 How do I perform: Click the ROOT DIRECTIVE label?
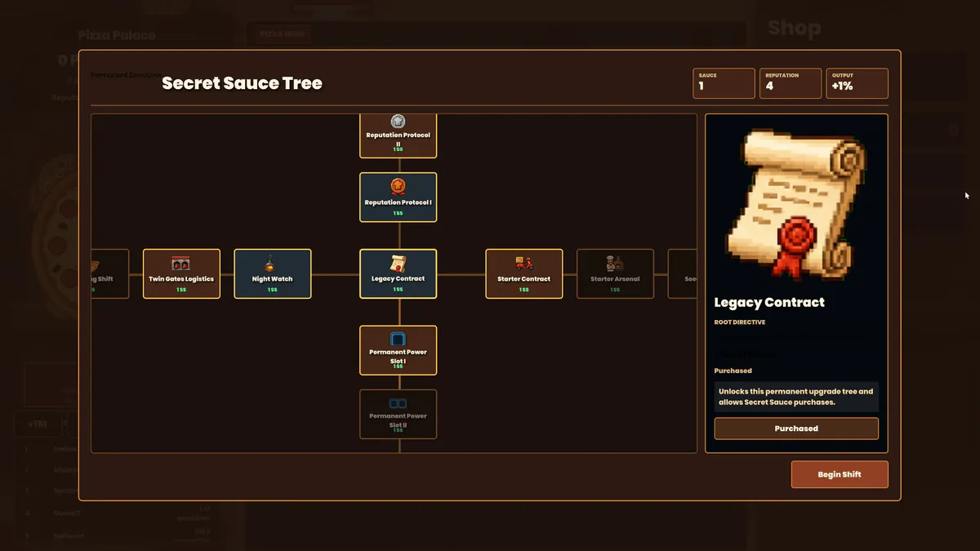742,322
